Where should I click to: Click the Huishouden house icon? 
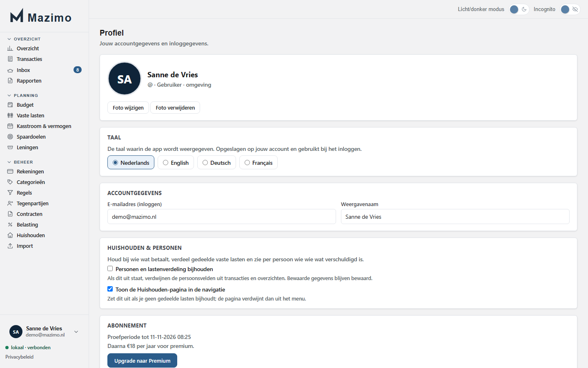click(10, 235)
